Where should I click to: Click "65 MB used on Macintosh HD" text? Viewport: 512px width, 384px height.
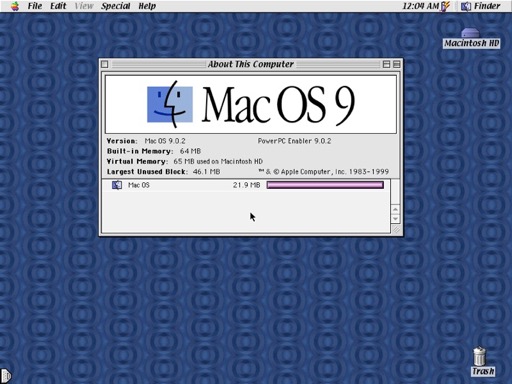(x=218, y=162)
